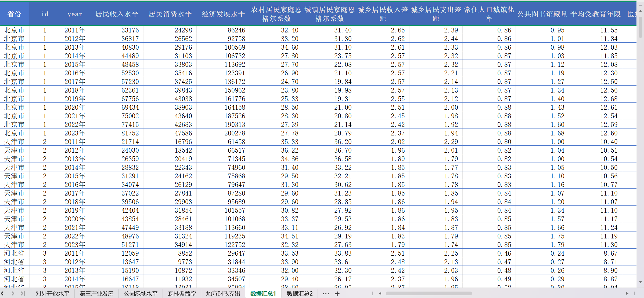
Task: Switch to the 数据汇总2 sheet tab
Action: [300, 294]
